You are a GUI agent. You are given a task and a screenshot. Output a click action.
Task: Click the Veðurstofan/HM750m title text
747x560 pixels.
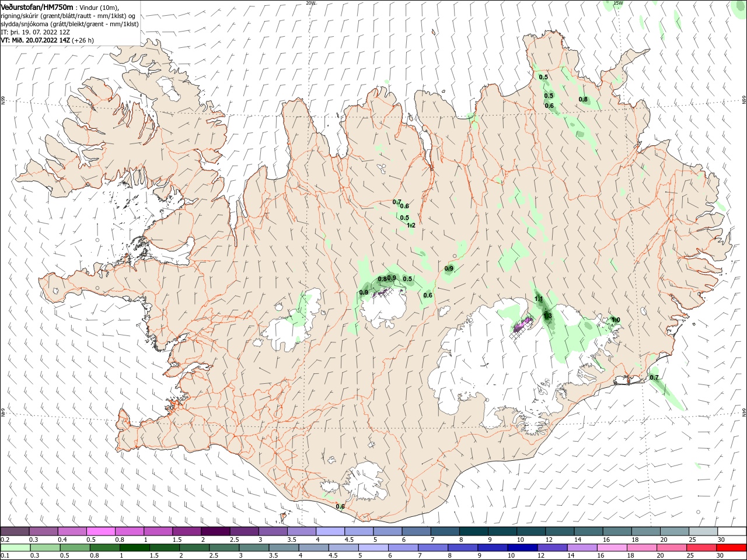[x=37, y=6]
